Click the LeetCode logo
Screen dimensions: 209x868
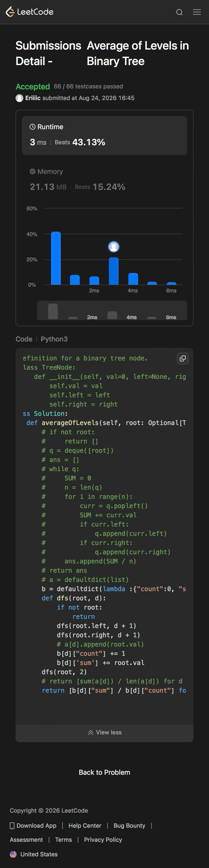pyautogui.click(x=30, y=12)
